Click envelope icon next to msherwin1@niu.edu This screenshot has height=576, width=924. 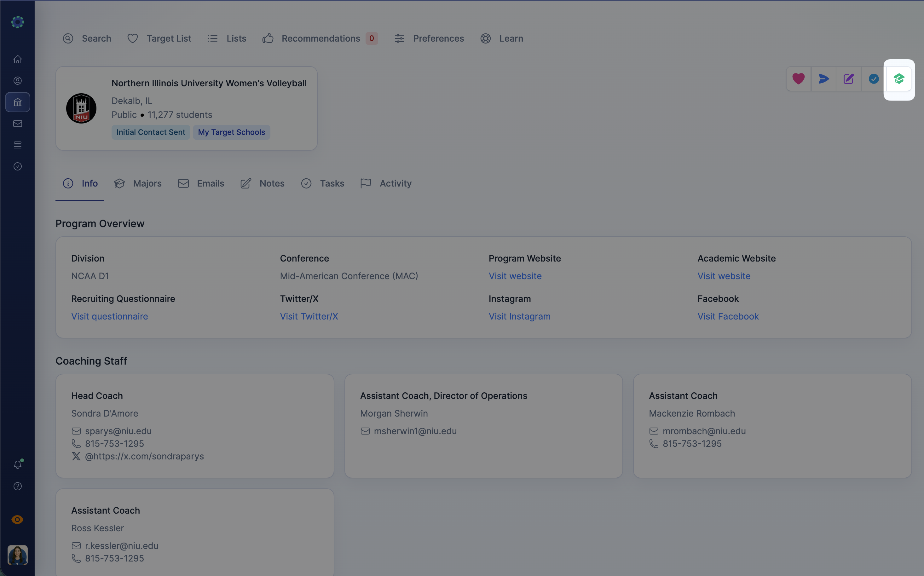[x=365, y=431]
